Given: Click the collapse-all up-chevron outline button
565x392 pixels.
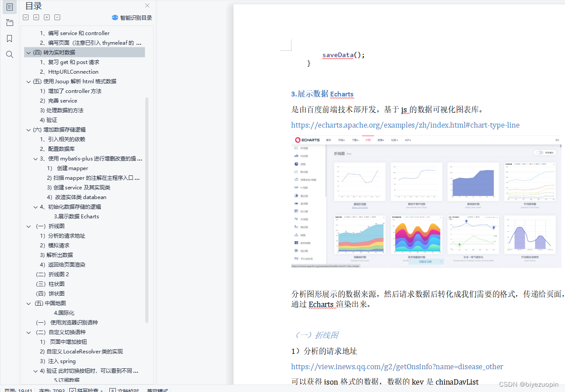Looking at the screenshot, I should 36,18.
